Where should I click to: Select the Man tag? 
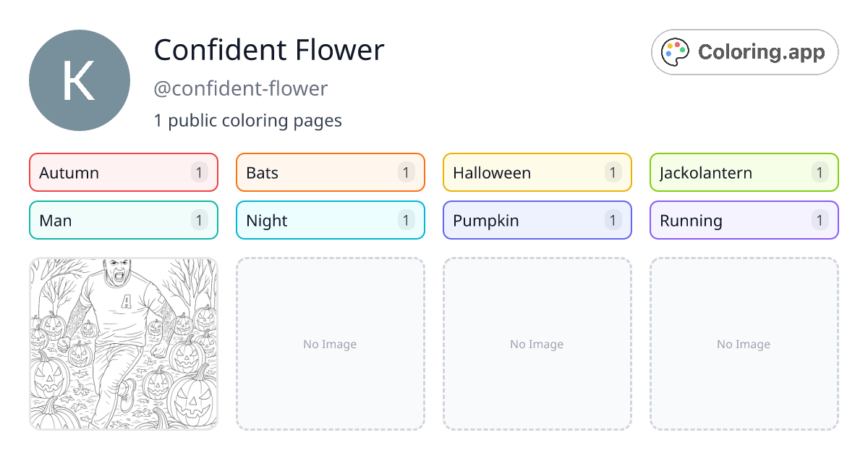coord(124,220)
